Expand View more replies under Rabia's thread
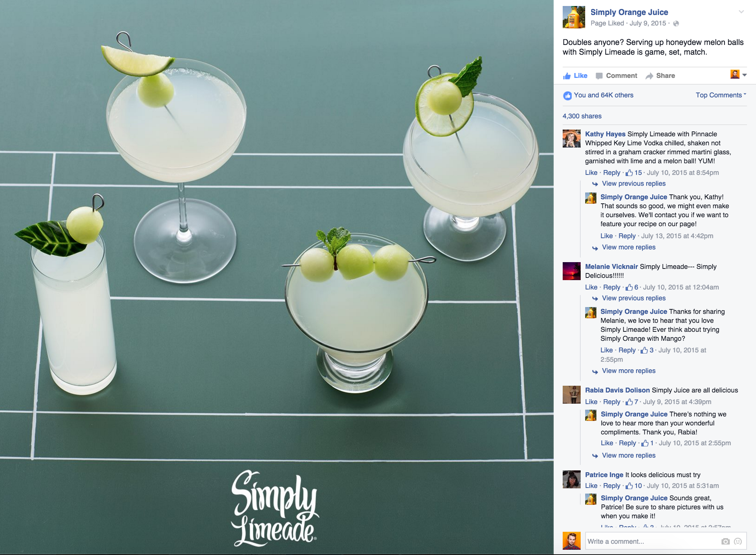 [629, 455]
